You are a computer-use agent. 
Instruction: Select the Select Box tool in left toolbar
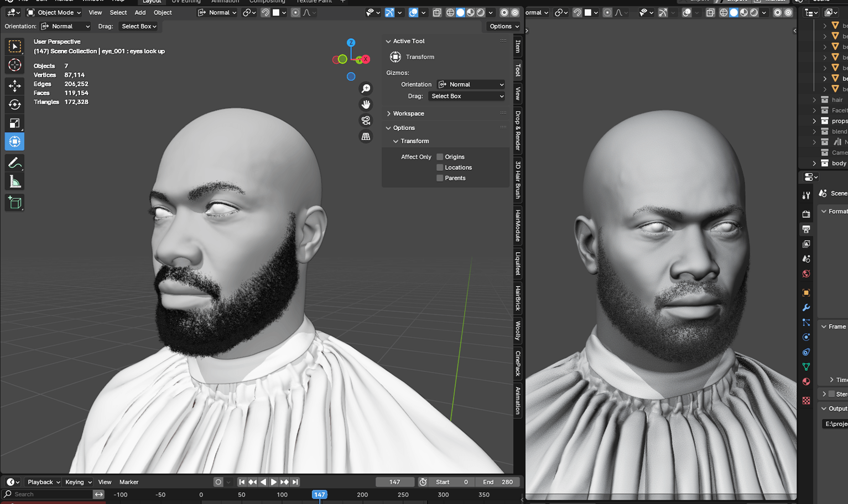click(x=15, y=46)
